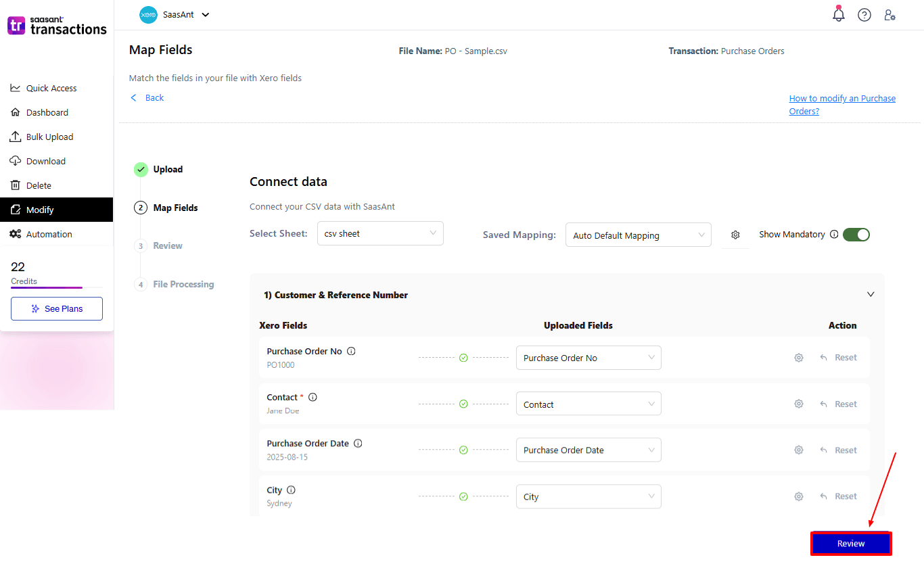
Task: Click the Review button
Action: (850, 543)
